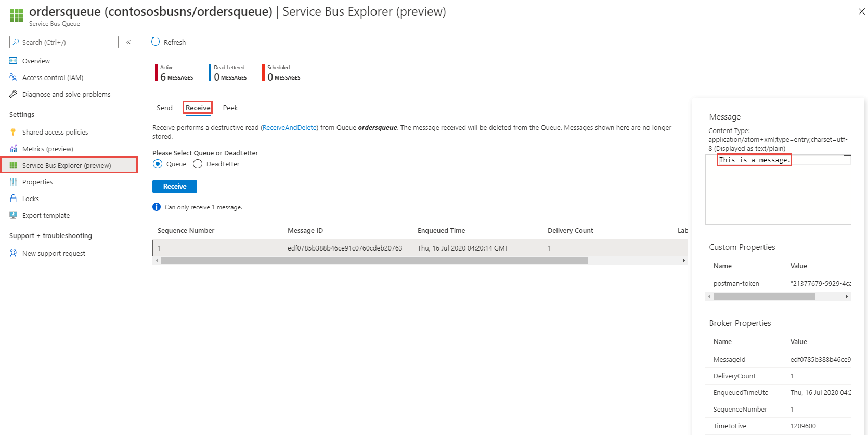Screen dimensions: 868x435
Task: Click the Properties bars icon
Action: (14, 182)
